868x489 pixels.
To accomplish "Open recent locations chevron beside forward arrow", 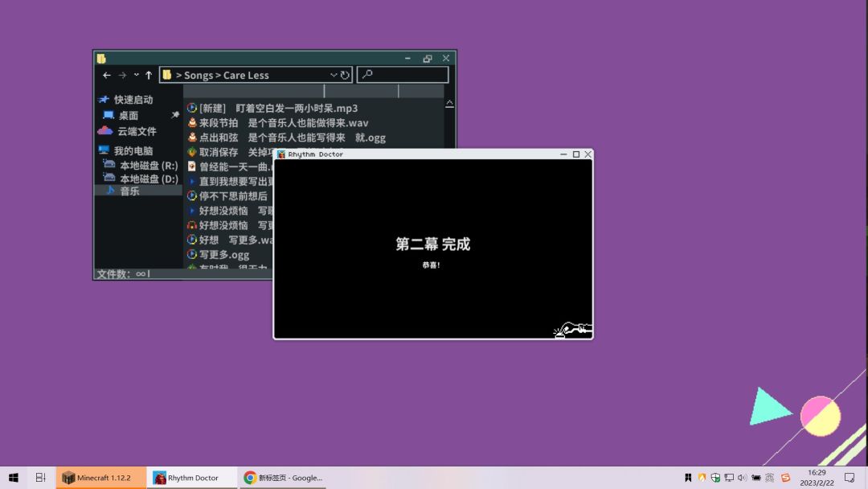I will pyautogui.click(x=136, y=75).
